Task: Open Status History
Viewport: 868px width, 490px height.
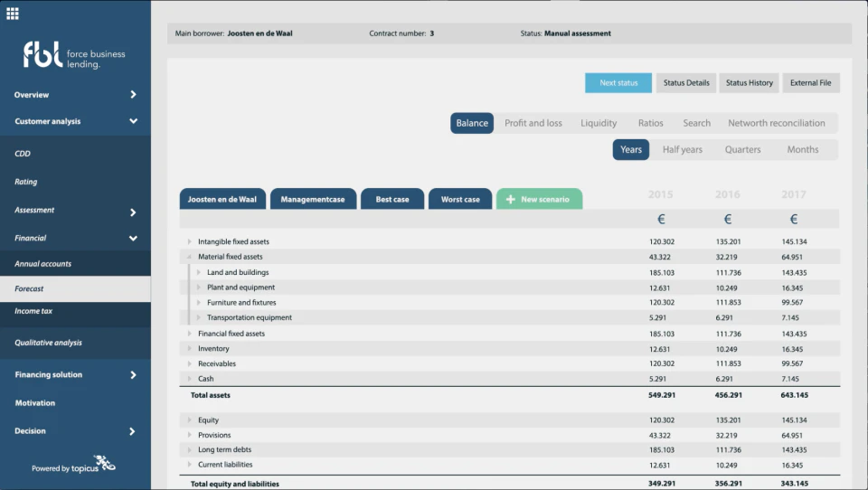Action: pyautogui.click(x=750, y=83)
